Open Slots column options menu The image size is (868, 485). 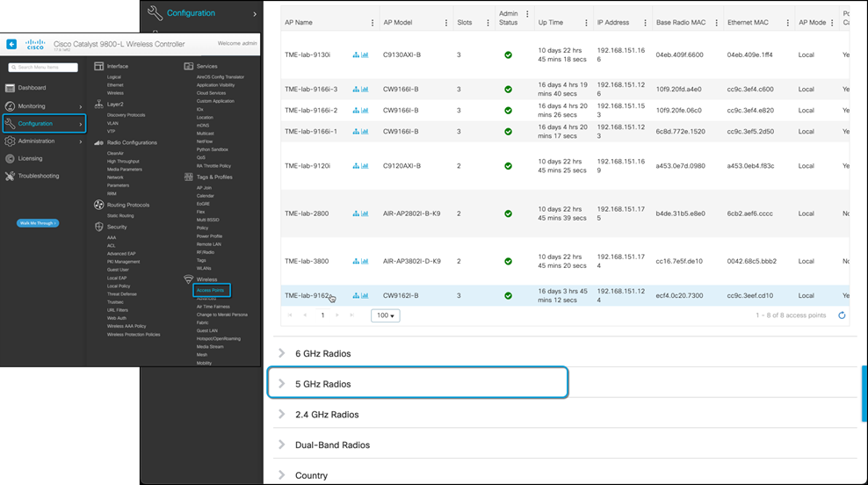(x=488, y=23)
